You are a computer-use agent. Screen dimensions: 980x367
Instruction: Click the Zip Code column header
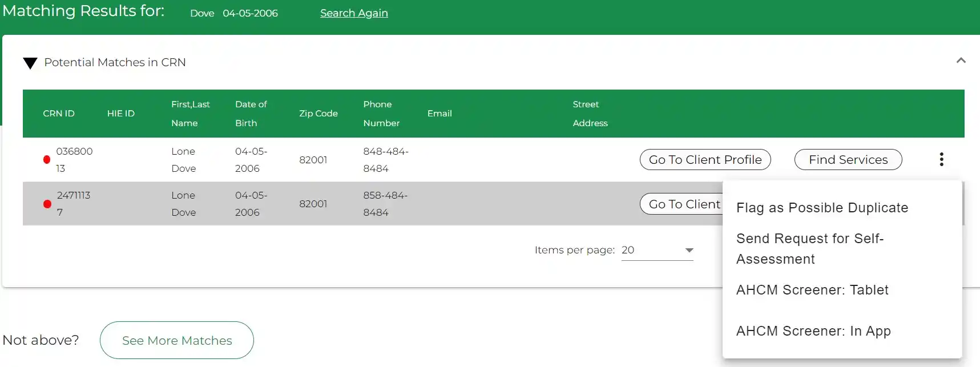click(x=318, y=114)
